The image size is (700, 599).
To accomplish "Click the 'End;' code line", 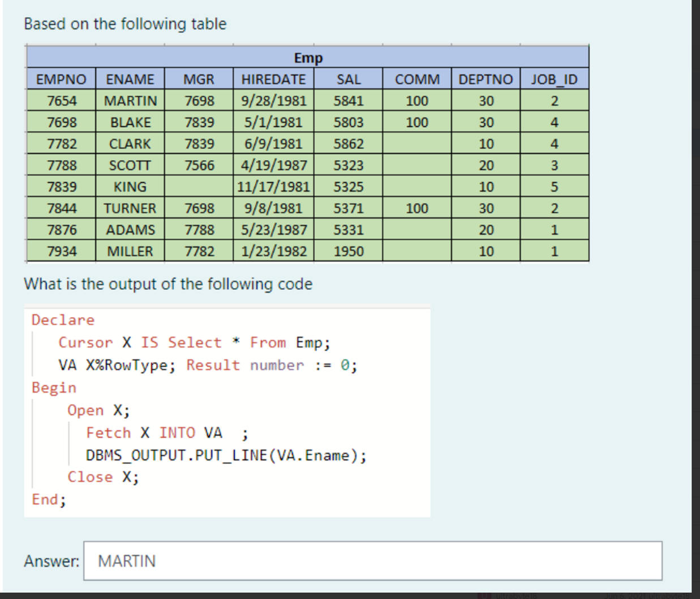I will click(49, 500).
